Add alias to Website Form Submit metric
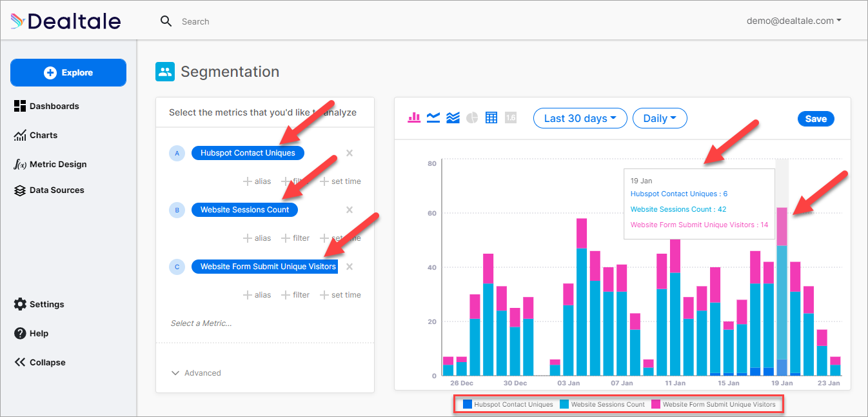Image resolution: width=868 pixels, height=417 pixels. [257, 295]
